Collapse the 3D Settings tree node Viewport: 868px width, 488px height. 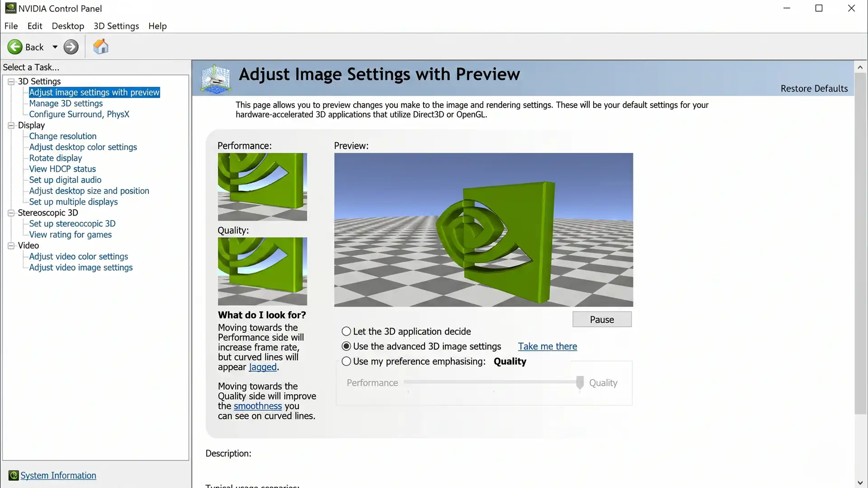11,81
